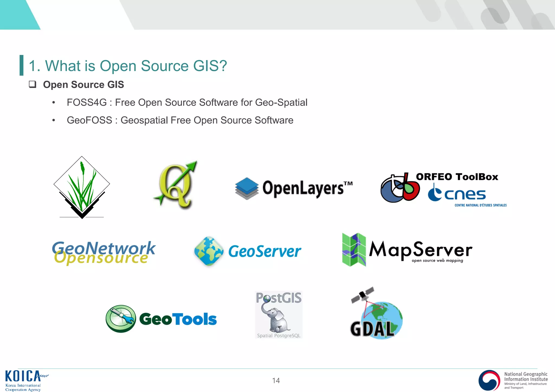The height and width of the screenshot is (392, 555).
Task: Click the GRASS GIS grass-diamond logo
Action: coord(82,187)
